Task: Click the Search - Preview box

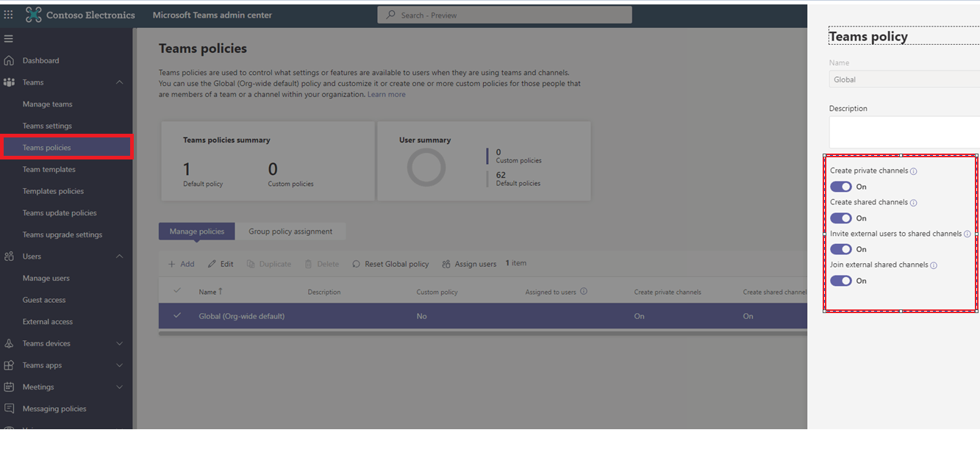Action: pyautogui.click(x=504, y=15)
